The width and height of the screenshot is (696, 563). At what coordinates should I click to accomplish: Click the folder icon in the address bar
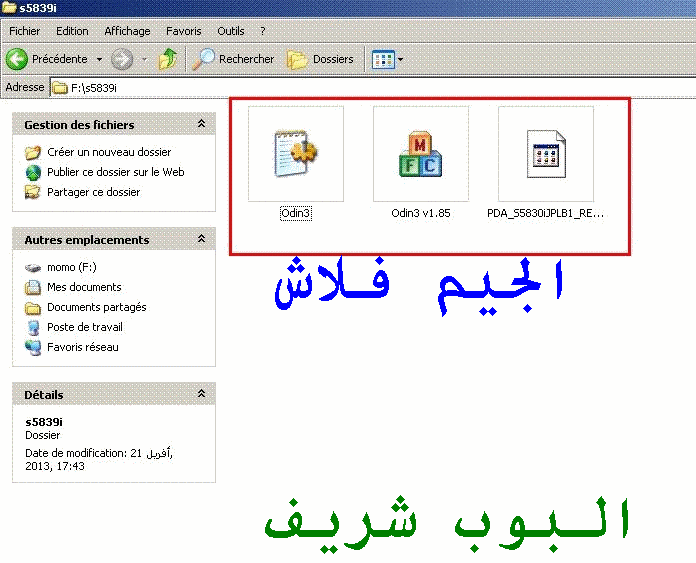click(x=59, y=87)
